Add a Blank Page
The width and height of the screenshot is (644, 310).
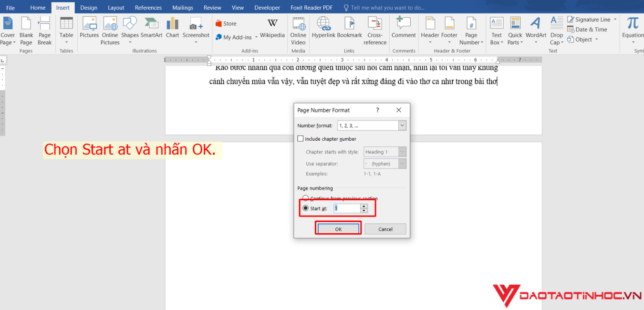point(26,31)
